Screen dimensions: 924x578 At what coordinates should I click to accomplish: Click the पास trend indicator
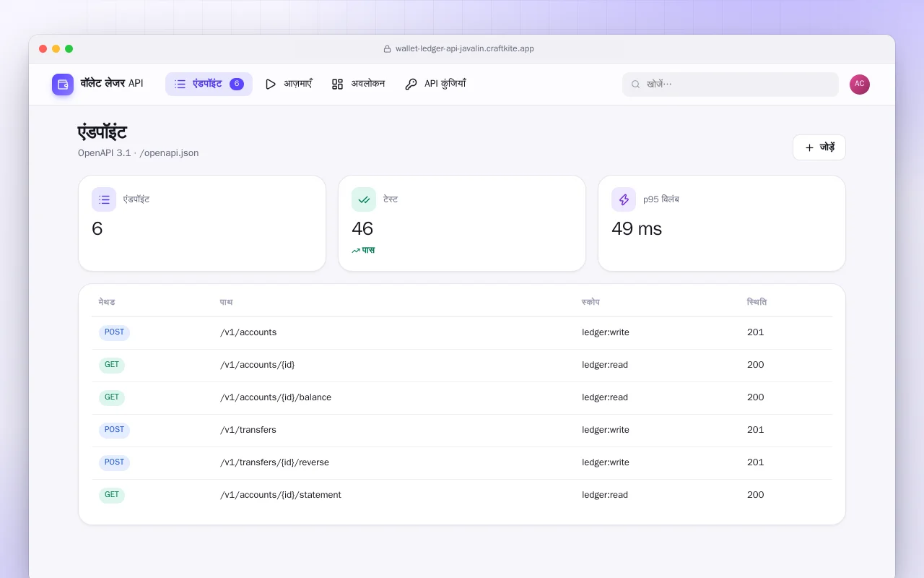363,251
